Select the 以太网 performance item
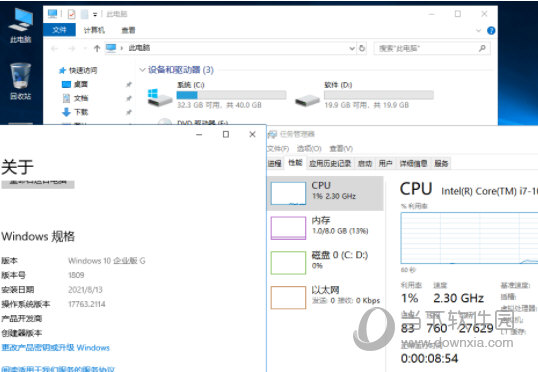Viewport: 538px width, 372px height. (325, 298)
